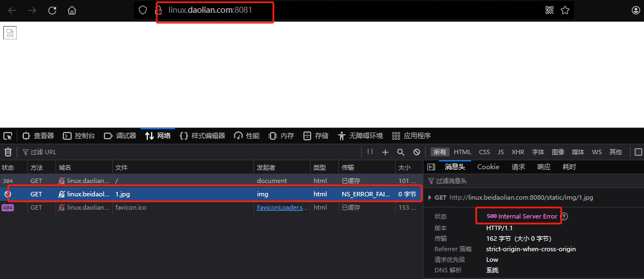This screenshot has height=279, width=644.
Task: Enable the XHR request type filter
Action: (518, 152)
